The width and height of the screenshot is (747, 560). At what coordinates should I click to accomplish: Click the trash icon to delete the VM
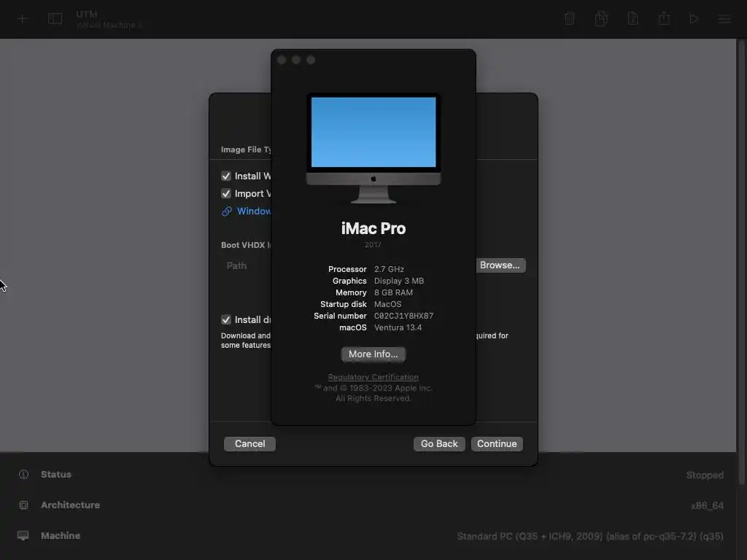coord(569,18)
